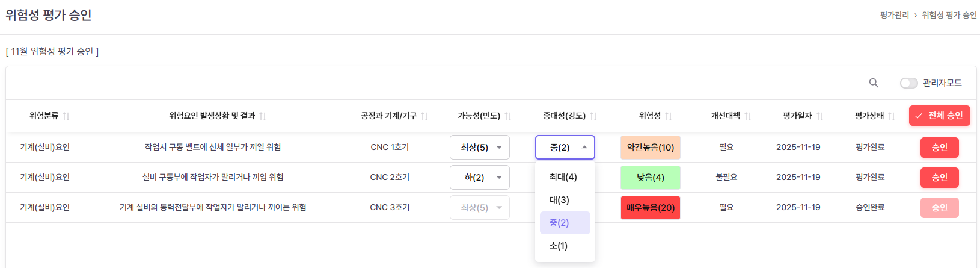Click the 약간높음(10) risk level badge
This screenshot has height=268, width=980.
[x=650, y=148]
